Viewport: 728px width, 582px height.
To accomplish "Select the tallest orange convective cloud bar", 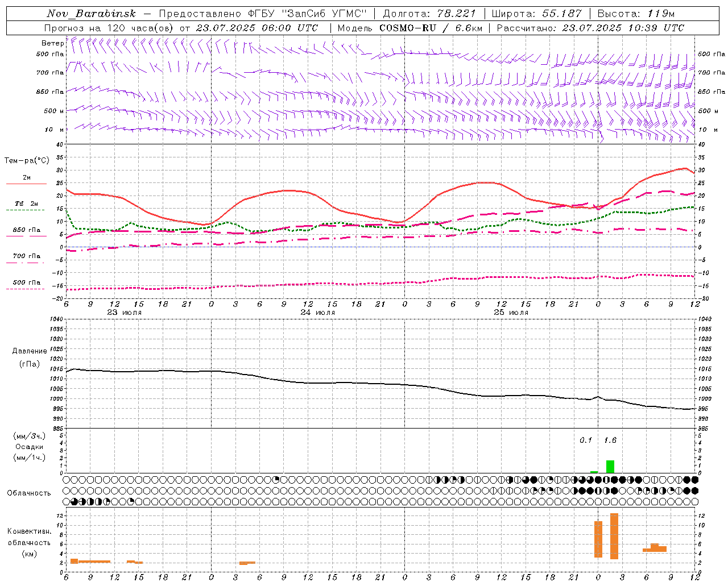I will coord(614,537).
